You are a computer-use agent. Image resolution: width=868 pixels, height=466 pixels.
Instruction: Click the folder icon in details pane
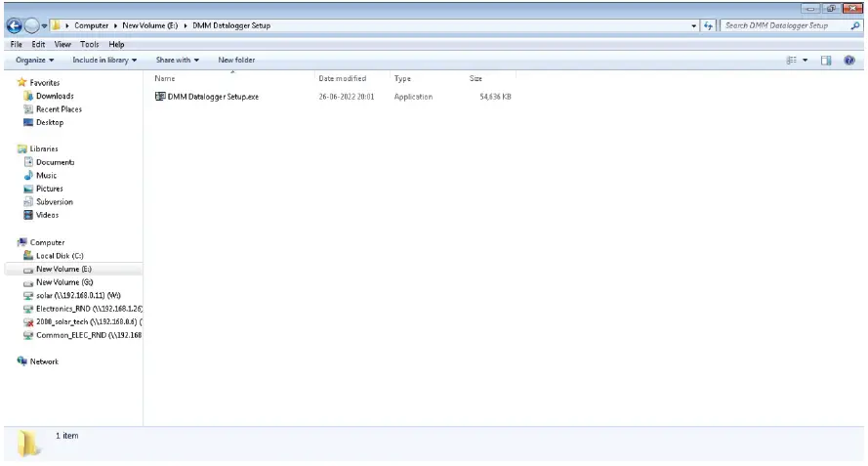coord(27,444)
